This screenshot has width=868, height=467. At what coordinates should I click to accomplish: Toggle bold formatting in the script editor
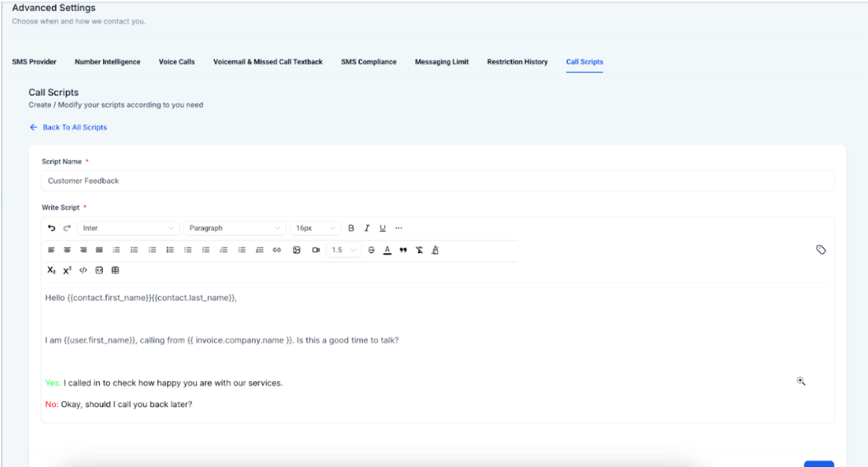(351, 228)
